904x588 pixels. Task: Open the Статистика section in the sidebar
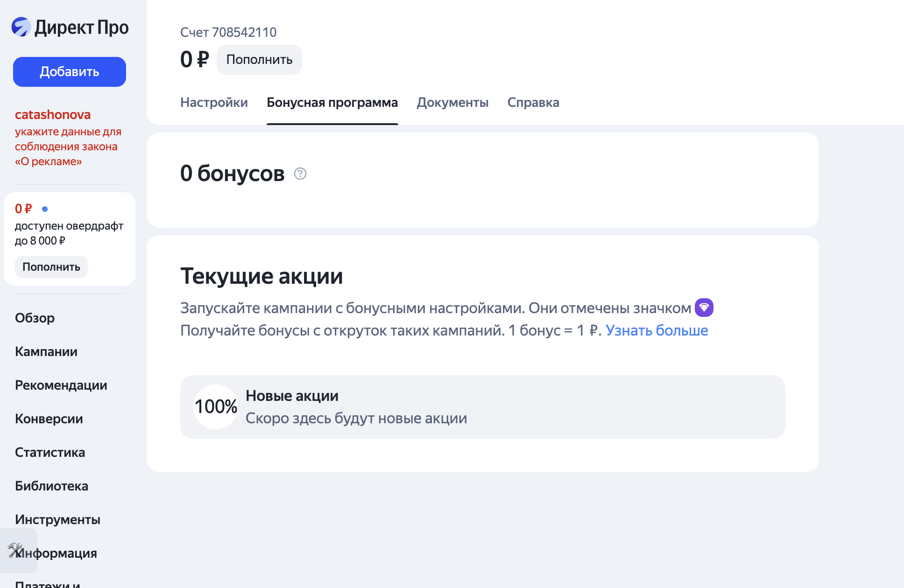[x=50, y=452]
